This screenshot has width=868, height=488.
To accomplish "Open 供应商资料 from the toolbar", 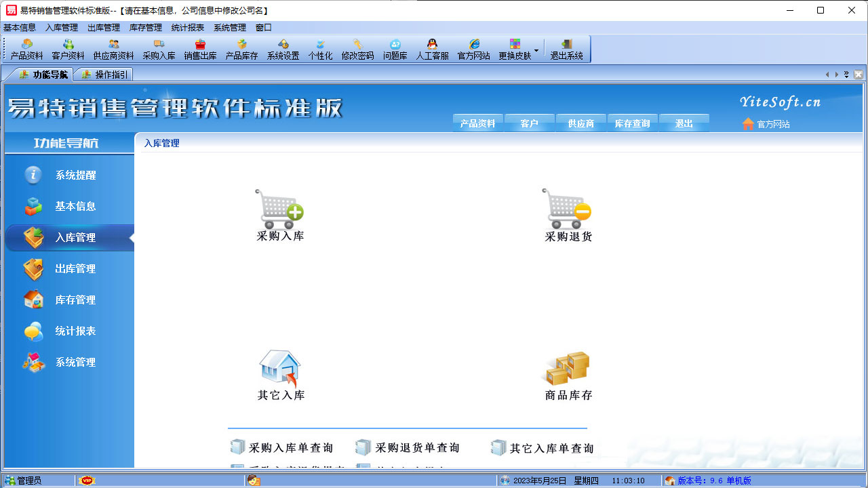I will click(x=114, y=48).
